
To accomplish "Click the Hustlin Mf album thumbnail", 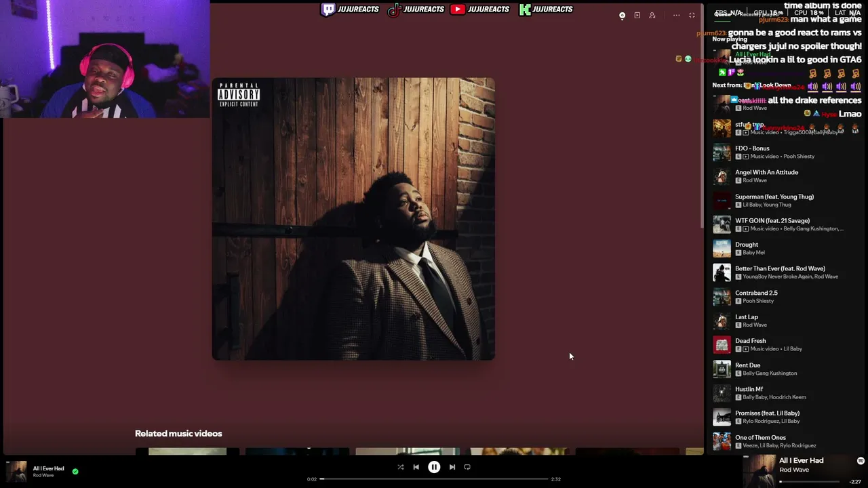I will pyautogui.click(x=722, y=393).
